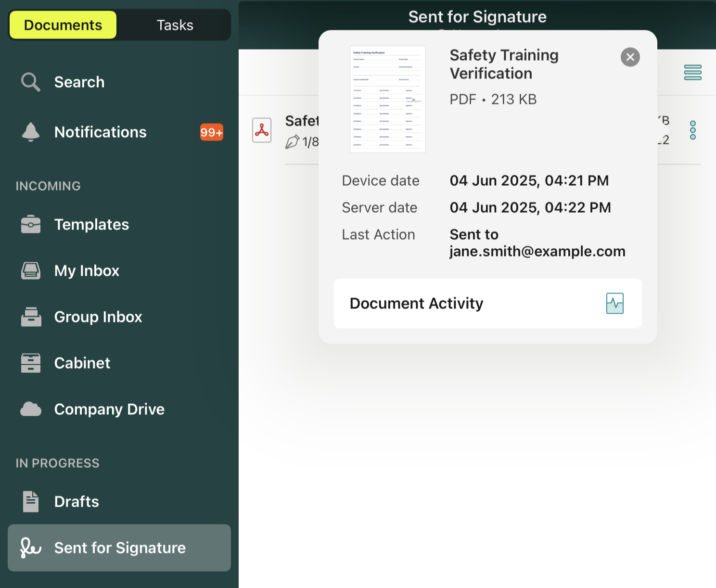Click the Safety Training Verification thumbnail
This screenshot has height=588, width=716.
pyautogui.click(x=387, y=99)
